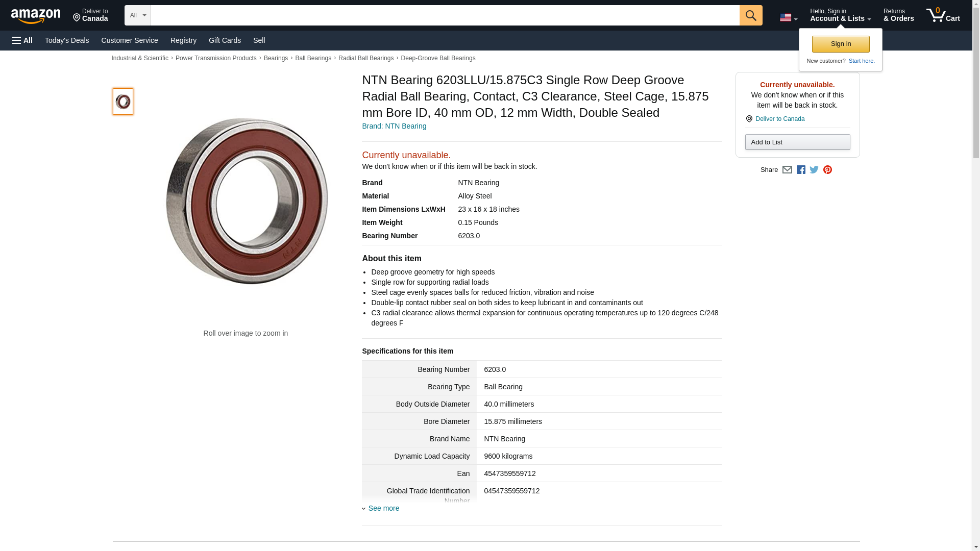
Task: Open Today's Deals in navigation
Action: (x=67, y=40)
